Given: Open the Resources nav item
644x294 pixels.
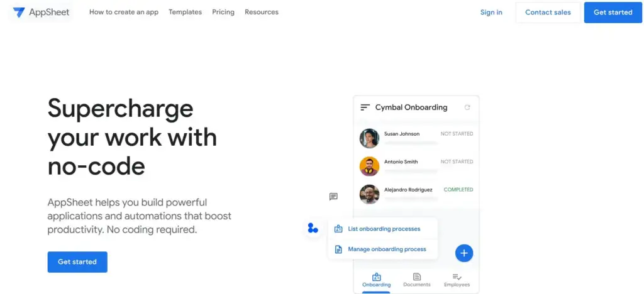Looking at the screenshot, I should pos(262,13).
